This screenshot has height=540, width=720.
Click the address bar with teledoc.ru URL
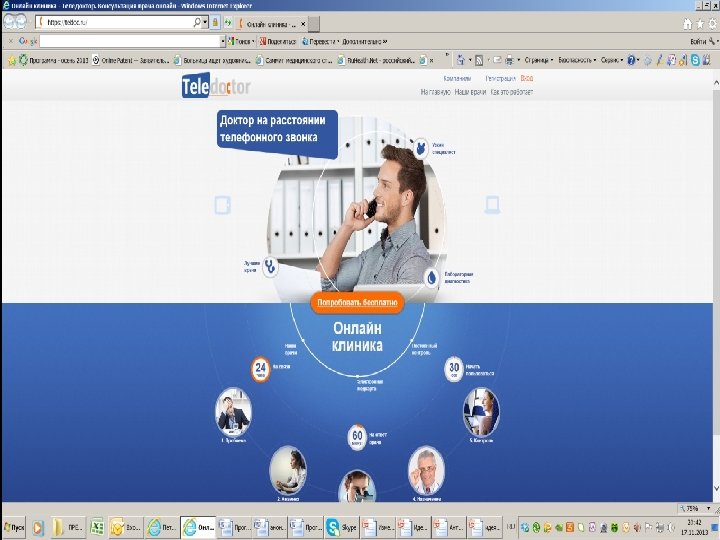point(115,22)
